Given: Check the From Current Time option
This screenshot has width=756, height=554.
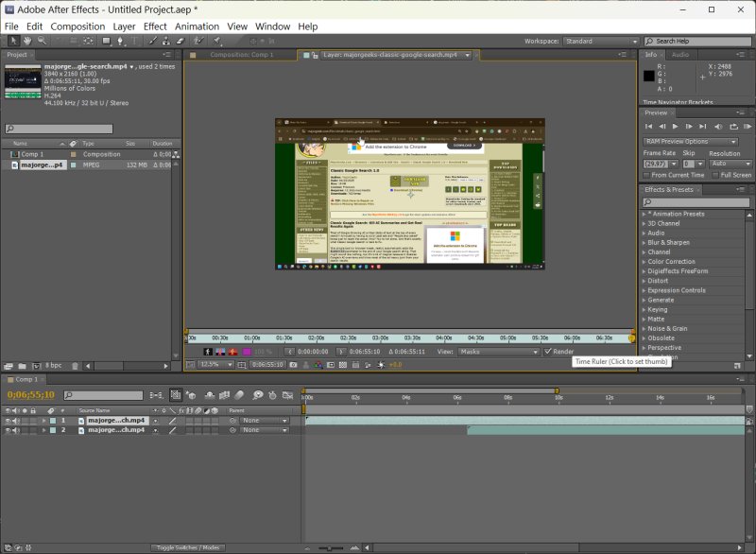Looking at the screenshot, I should (647, 175).
